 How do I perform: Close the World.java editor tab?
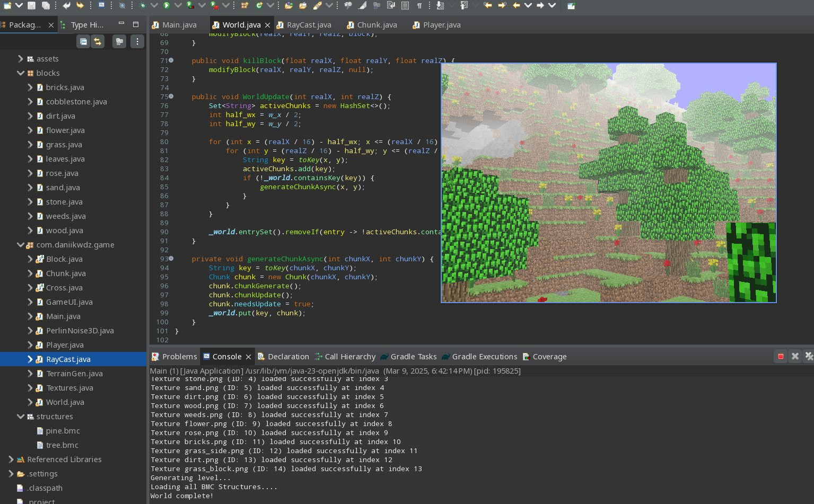pos(267,25)
